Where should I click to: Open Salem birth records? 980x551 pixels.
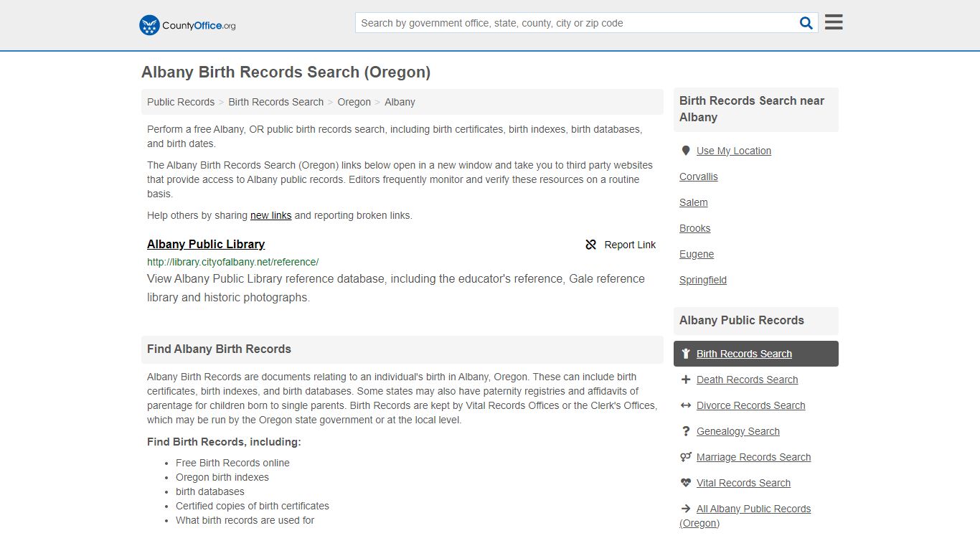(694, 202)
